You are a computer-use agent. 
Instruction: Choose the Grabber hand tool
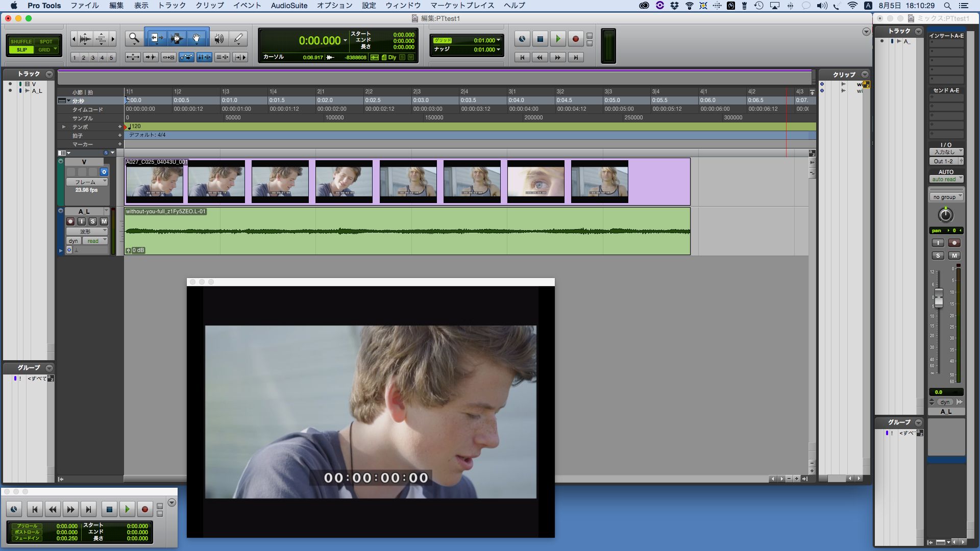(x=197, y=39)
